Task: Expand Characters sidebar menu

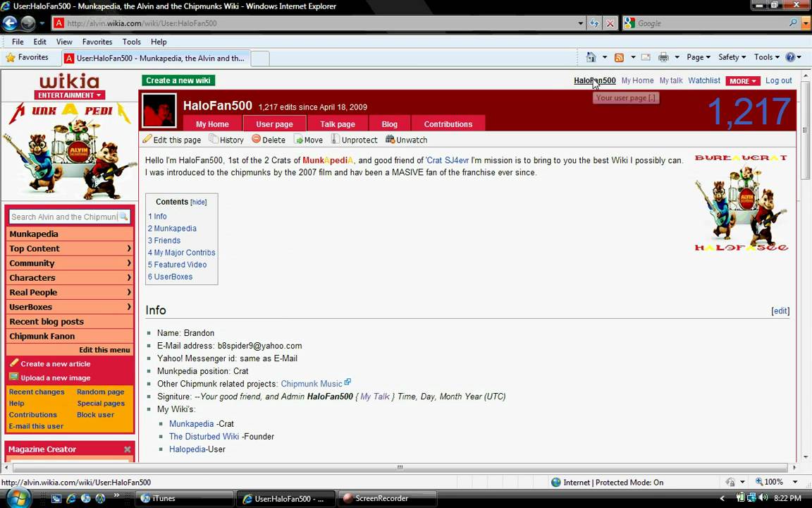Action: pyautogui.click(x=69, y=277)
